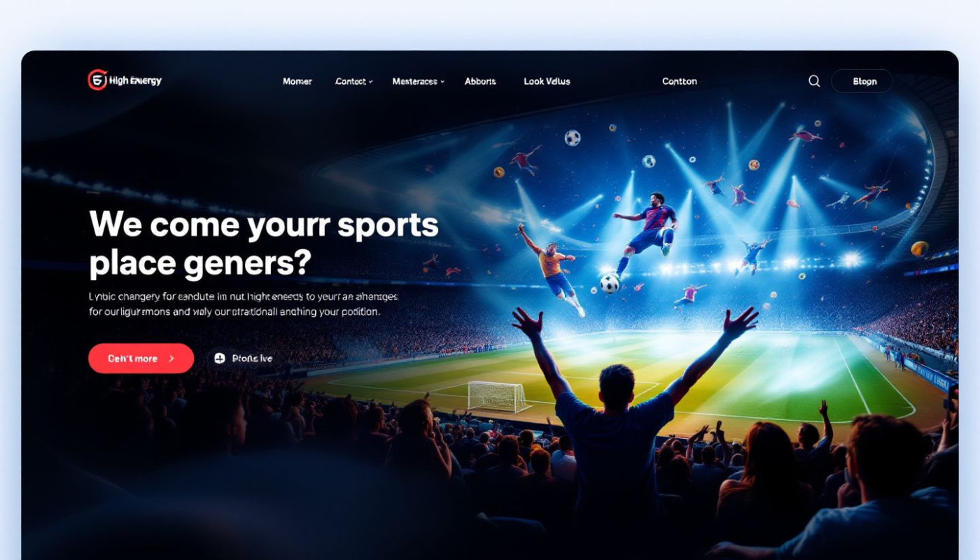Image resolution: width=980 pixels, height=560 pixels.
Task: Select the Look Velius menu item
Action: [547, 81]
